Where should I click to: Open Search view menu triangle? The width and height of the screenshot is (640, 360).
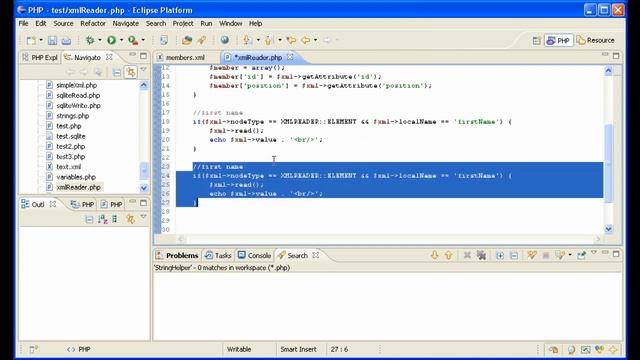coord(594,253)
